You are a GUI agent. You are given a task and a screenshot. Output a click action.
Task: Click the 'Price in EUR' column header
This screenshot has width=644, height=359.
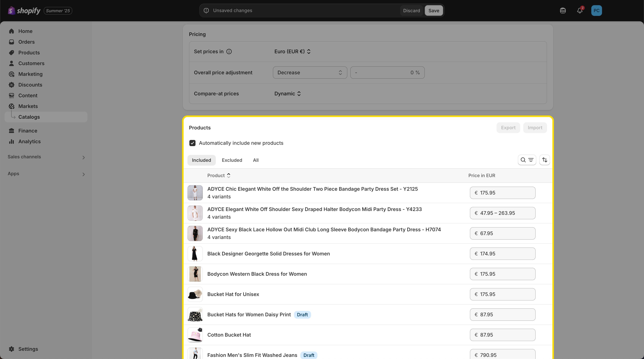coord(482,176)
